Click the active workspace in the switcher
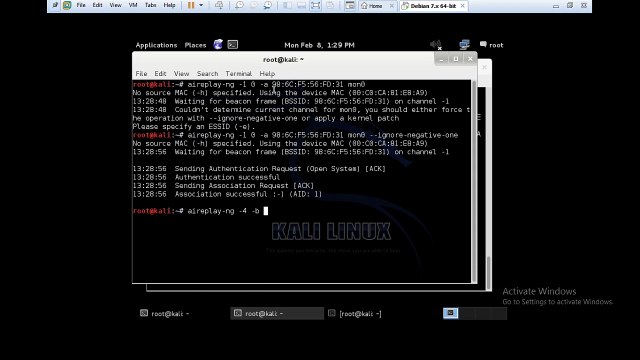640x360 pixels. tap(451, 313)
